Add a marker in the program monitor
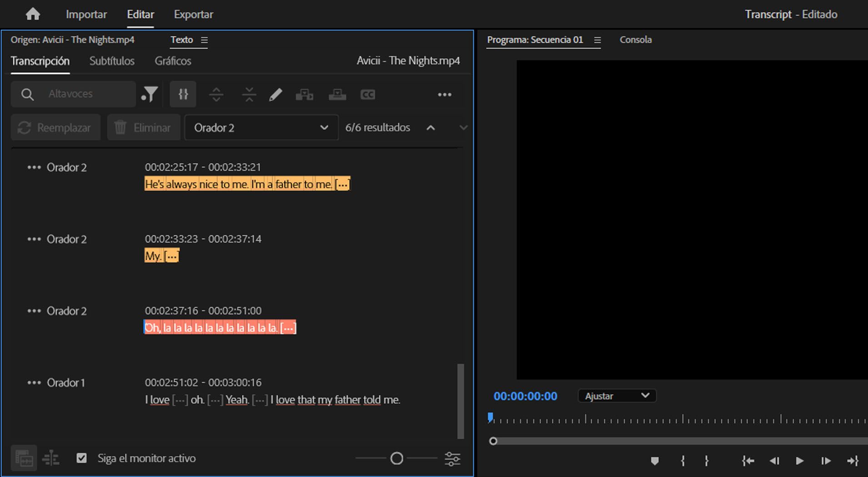868x477 pixels. (655, 461)
